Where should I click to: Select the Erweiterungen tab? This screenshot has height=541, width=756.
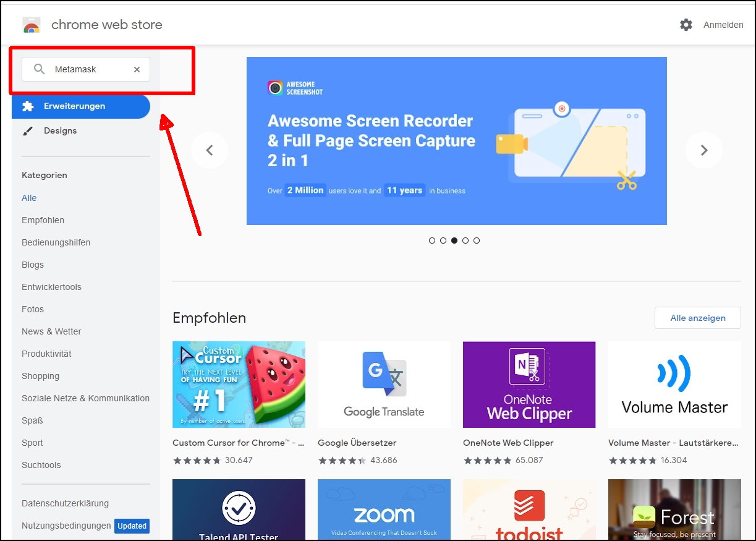[x=81, y=106]
